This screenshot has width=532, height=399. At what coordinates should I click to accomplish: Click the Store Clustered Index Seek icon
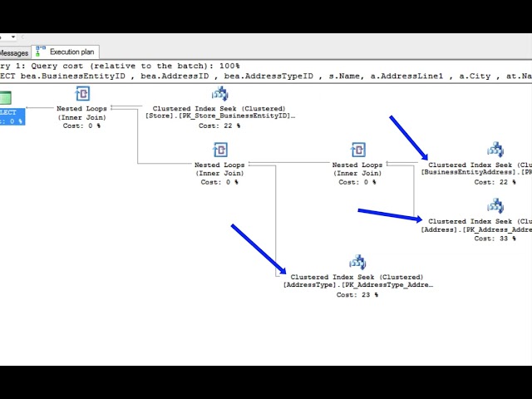(219, 94)
